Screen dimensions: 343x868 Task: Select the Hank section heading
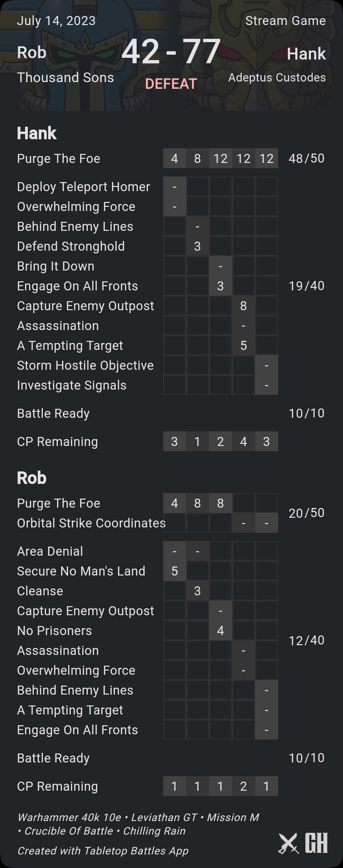(37, 133)
